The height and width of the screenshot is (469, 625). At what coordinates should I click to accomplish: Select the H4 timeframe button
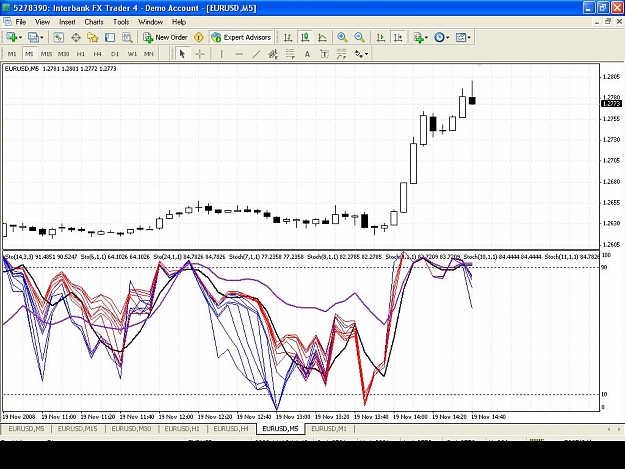[x=98, y=54]
